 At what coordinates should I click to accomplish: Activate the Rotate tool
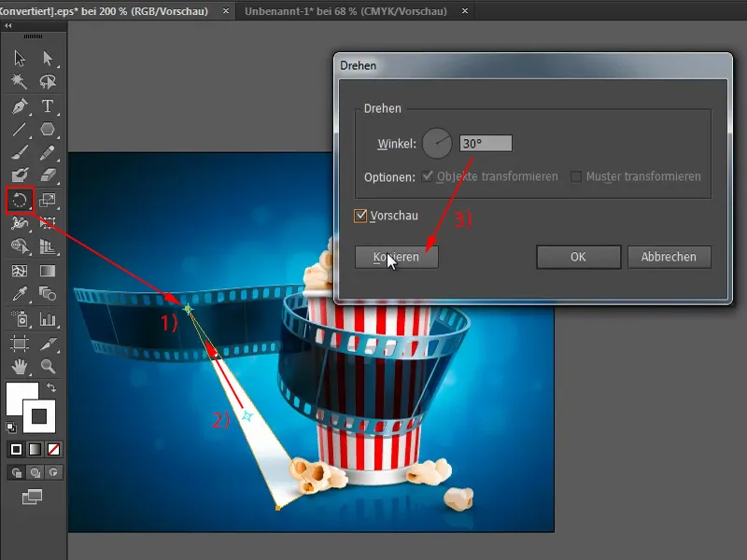(x=20, y=200)
